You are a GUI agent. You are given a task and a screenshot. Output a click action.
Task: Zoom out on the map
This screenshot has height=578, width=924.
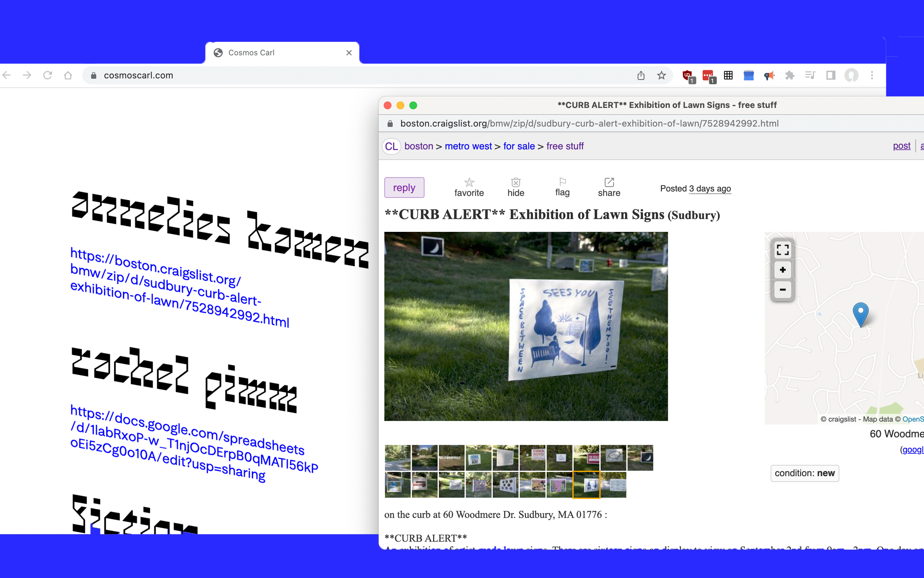click(782, 290)
